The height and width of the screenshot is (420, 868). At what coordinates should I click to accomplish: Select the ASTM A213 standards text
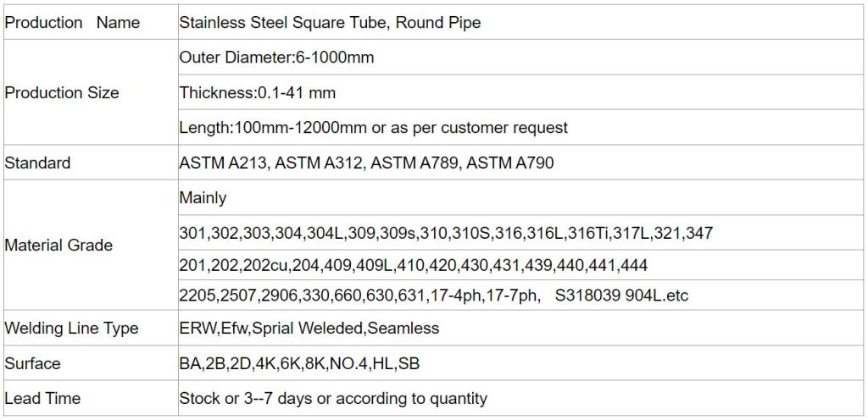coord(366,163)
